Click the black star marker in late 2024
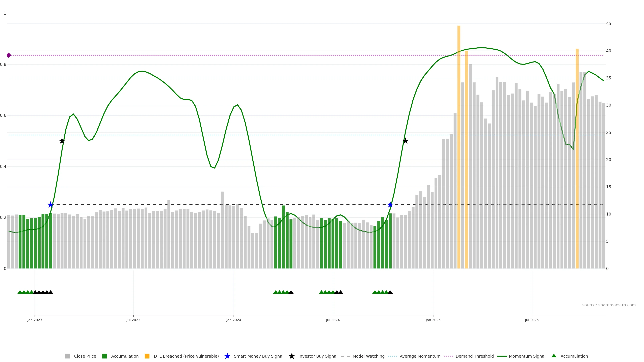The width and height of the screenshot is (644, 362). (405, 141)
